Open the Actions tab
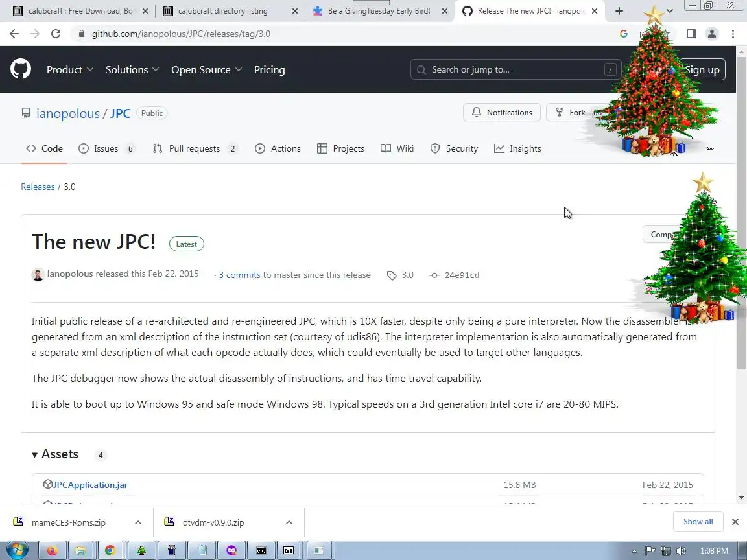This screenshot has height=560, width=747. click(278, 148)
